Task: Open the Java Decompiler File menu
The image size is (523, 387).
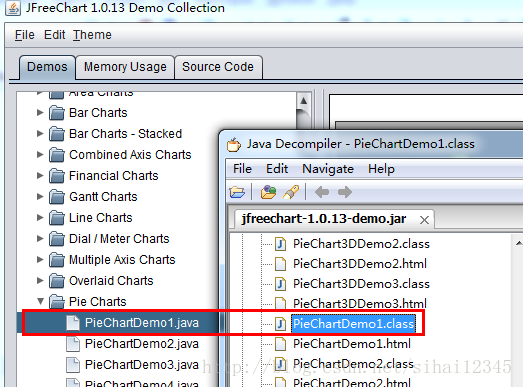Action: (x=242, y=169)
